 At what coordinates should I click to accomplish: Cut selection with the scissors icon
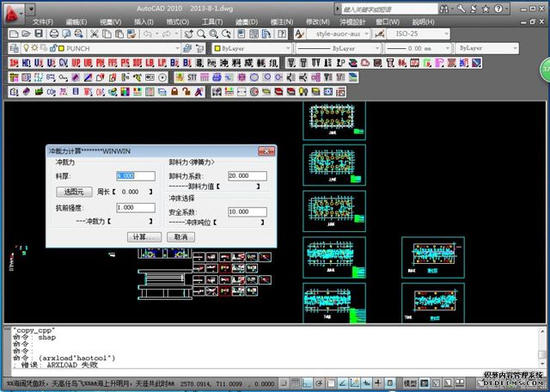pos(94,34)
